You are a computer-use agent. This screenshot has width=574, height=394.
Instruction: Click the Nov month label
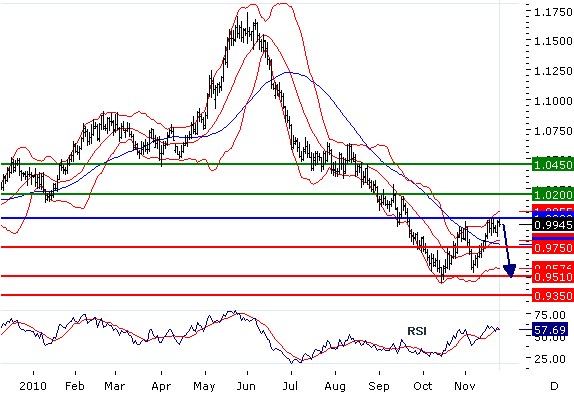click(x=465, y=386)
